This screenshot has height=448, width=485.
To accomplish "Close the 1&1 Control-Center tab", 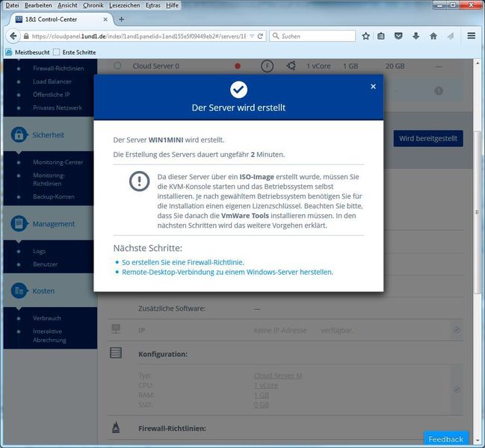I will coord(105,19).
